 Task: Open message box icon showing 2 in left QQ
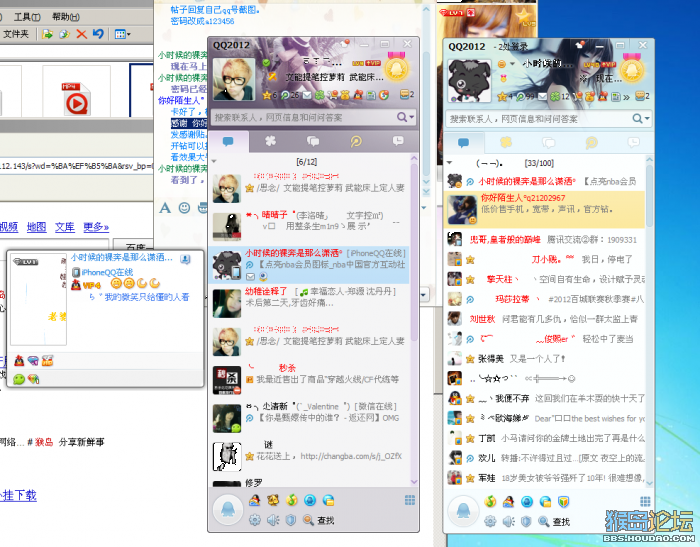tap(404, 95)
